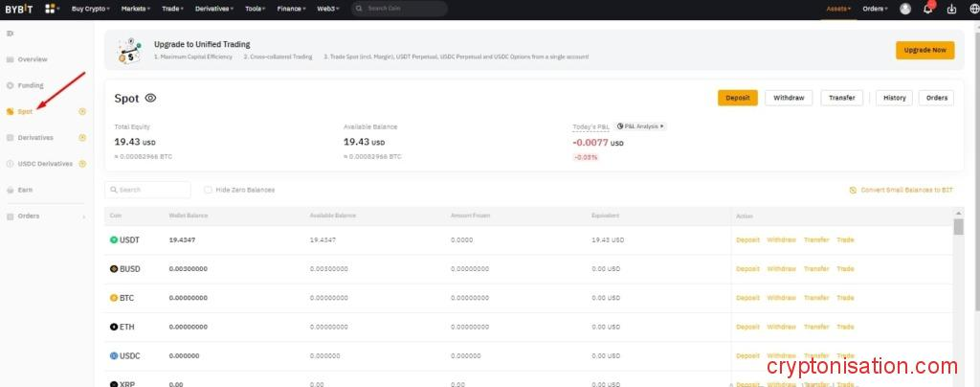This screenshot has width=980, height=387.
Task: Enable Hide Zero Balances checkbox
Action: pos(209,190)
